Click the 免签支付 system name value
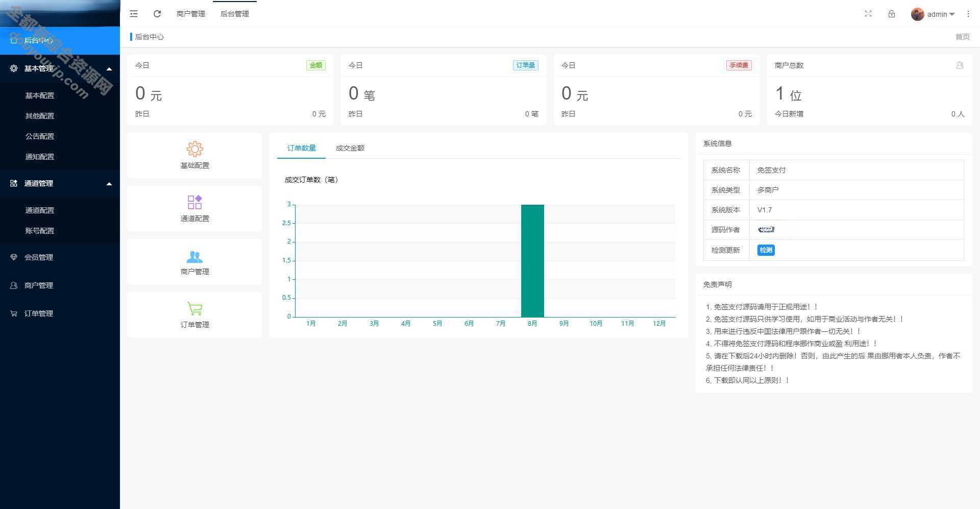 (771, 170)
